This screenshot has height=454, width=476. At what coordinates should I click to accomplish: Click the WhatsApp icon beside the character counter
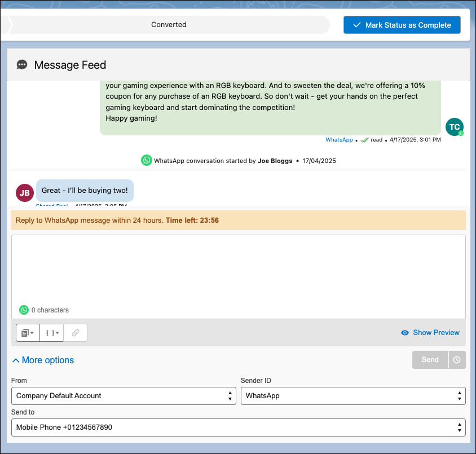(x=24, y=310)
